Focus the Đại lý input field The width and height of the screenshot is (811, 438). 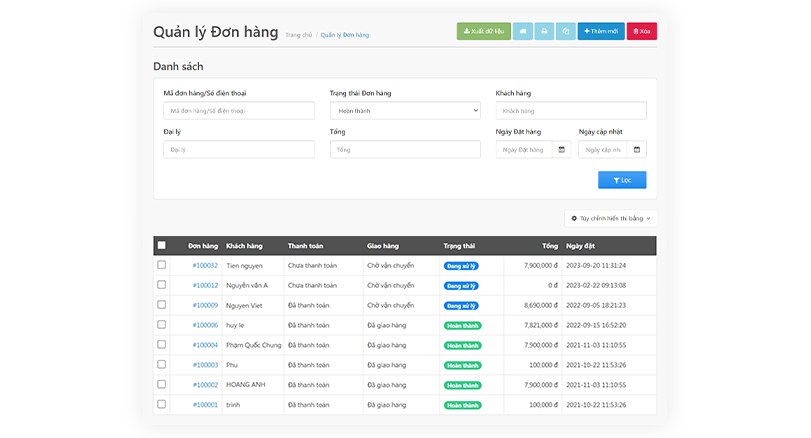[239, 149]
